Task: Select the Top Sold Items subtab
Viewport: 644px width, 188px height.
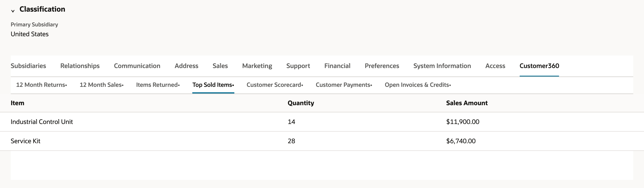Action: tap(213, 85)
